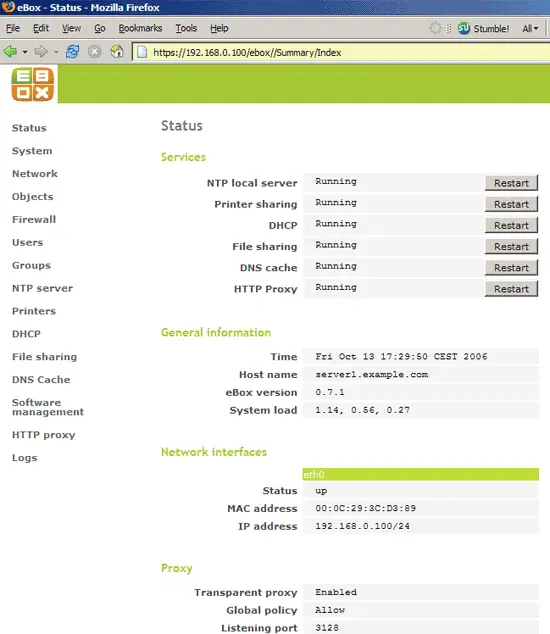Open the File menu

(13, 28)
